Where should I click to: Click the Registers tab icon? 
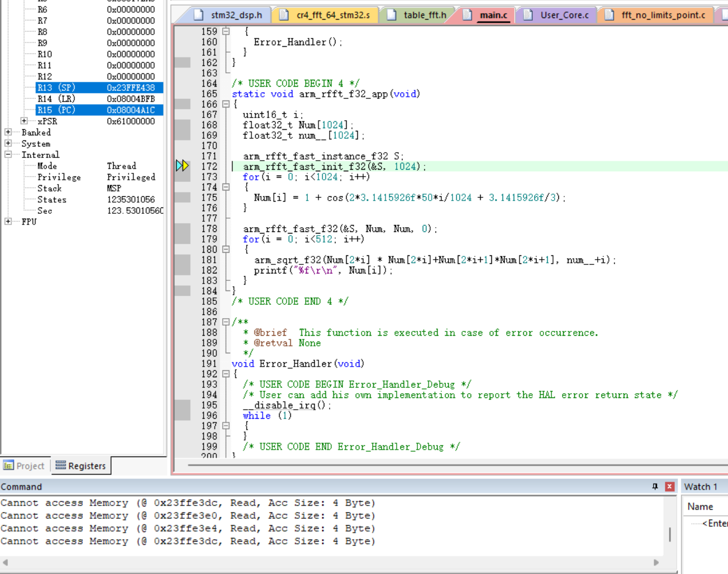[61, 465]
